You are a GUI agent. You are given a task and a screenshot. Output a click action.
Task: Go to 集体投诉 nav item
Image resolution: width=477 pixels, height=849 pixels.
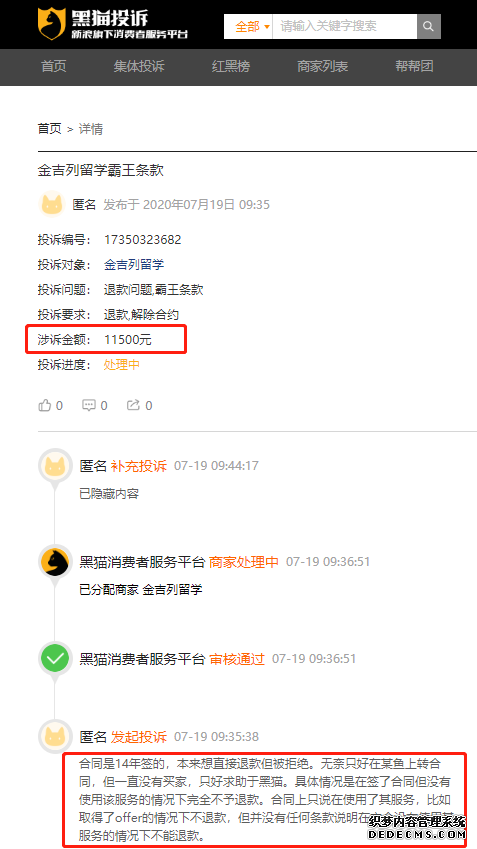(139, 67)
